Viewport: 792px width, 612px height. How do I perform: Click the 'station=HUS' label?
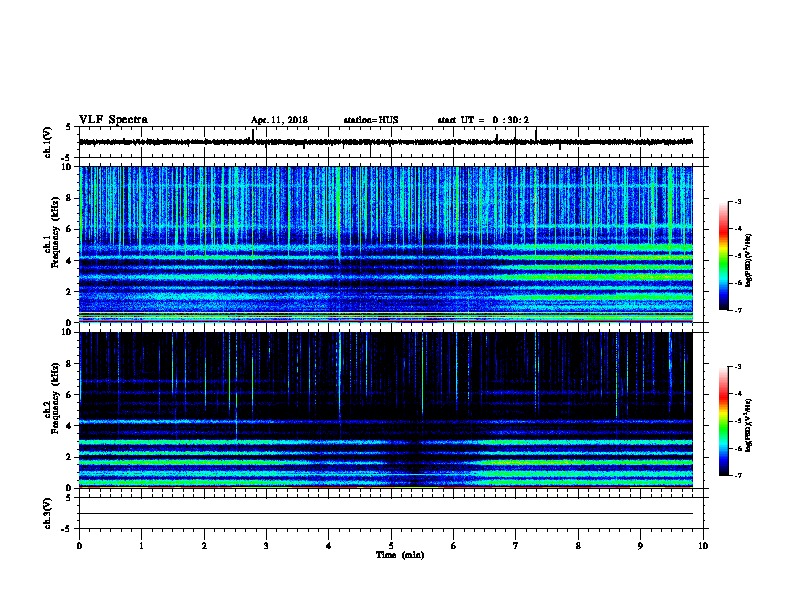pyautogui.click(x=371, y=120)
